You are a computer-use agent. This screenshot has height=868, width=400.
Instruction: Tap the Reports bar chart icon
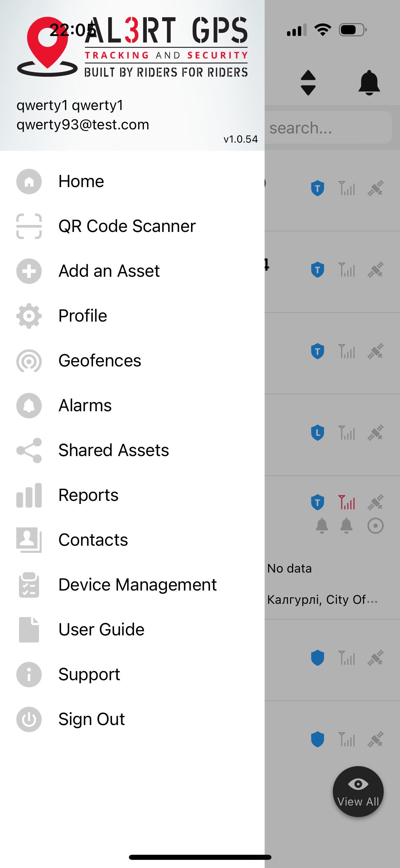tap(29, 495)
